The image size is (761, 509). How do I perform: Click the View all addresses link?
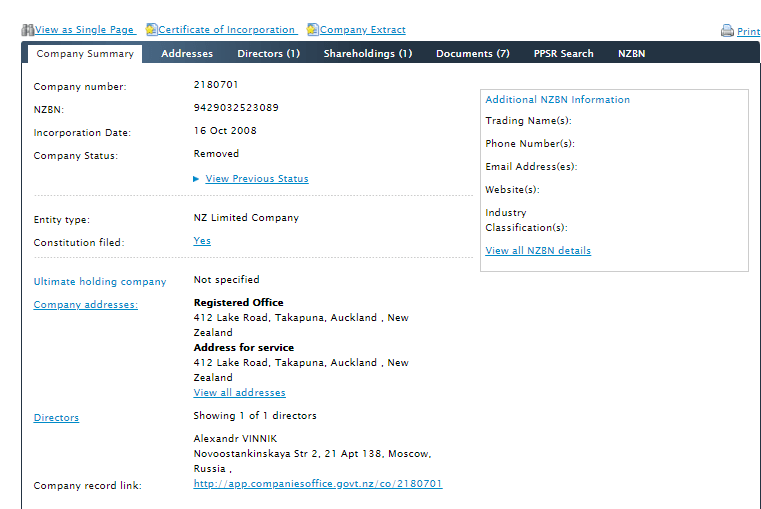(x=239, y=393)
